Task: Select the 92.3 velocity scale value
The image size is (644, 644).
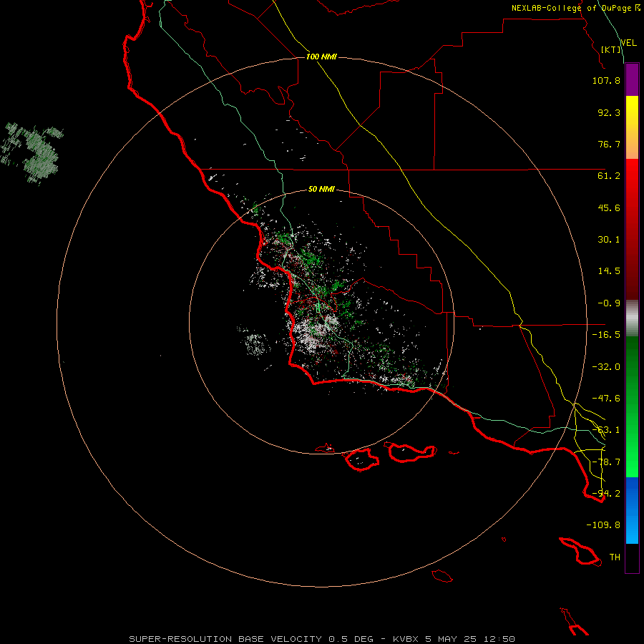Action: pos(609,112)
